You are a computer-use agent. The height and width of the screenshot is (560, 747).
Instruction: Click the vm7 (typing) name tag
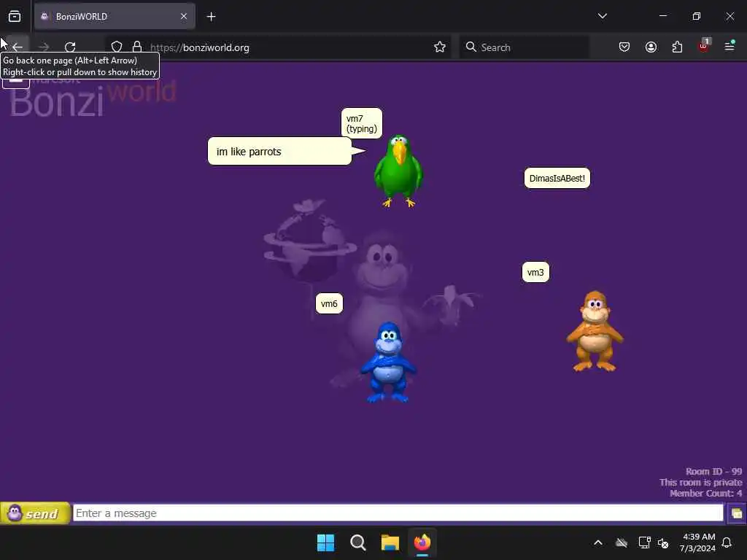click(362, 123)
